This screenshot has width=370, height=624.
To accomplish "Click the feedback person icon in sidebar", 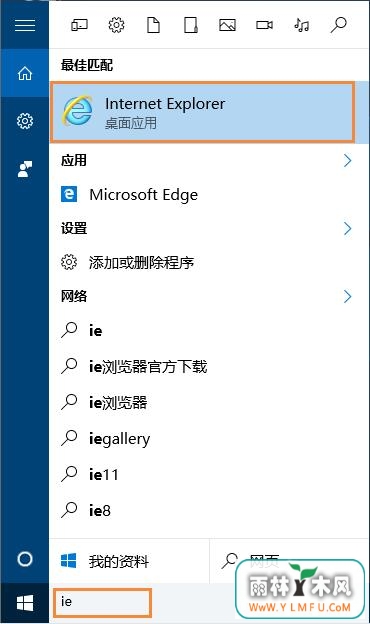I will point(25,169).
